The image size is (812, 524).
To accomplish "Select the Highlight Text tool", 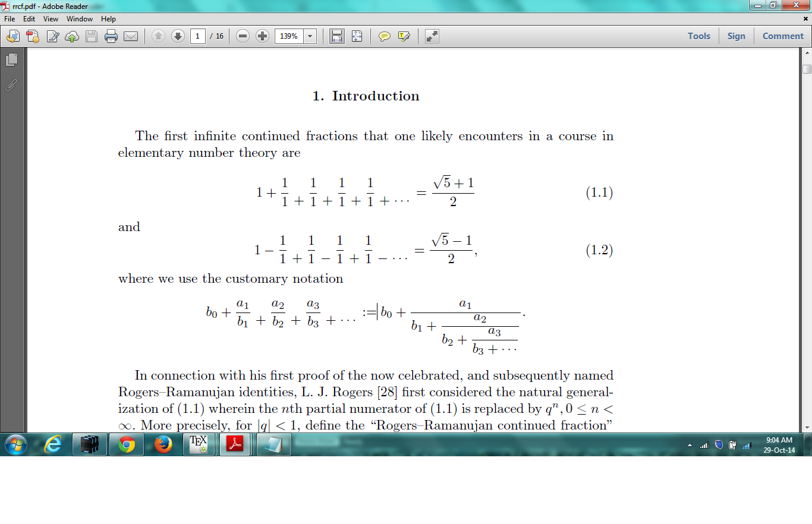I will tap(404, 36).
